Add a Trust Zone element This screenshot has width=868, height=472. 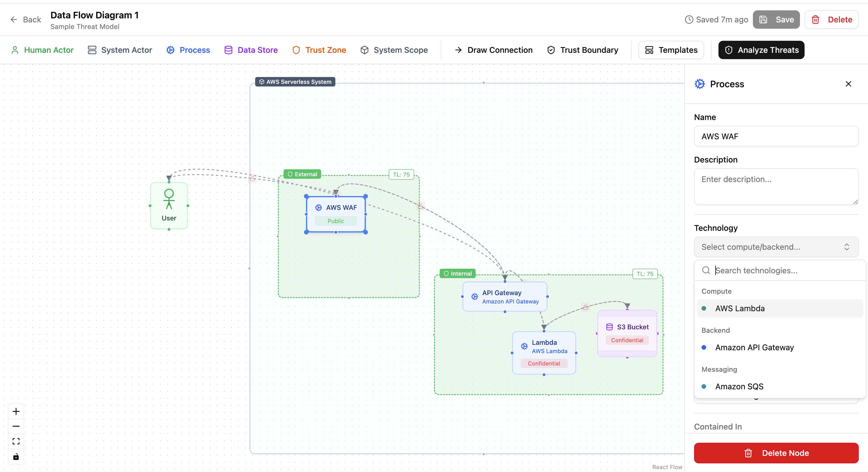click(319, 50)
